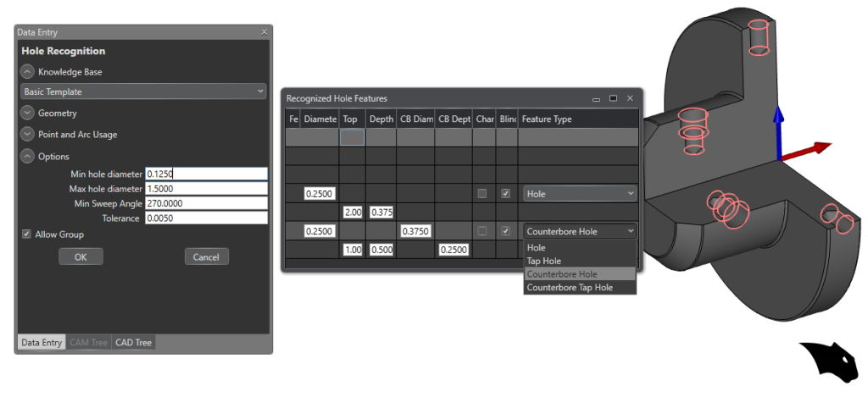The height and width of the screenshot is (403, 868).
Task: Collapse the Options section
Action: point(27,157)
